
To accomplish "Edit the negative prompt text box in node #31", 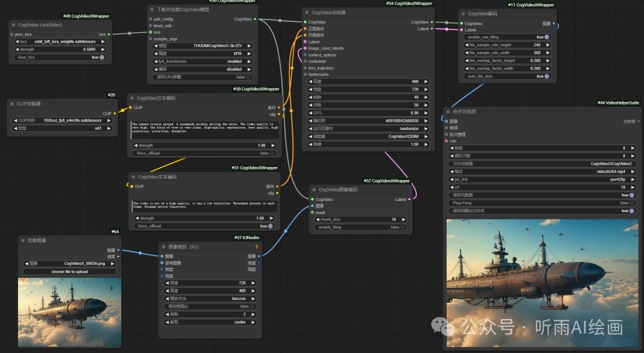I will (x=204, y=206).
